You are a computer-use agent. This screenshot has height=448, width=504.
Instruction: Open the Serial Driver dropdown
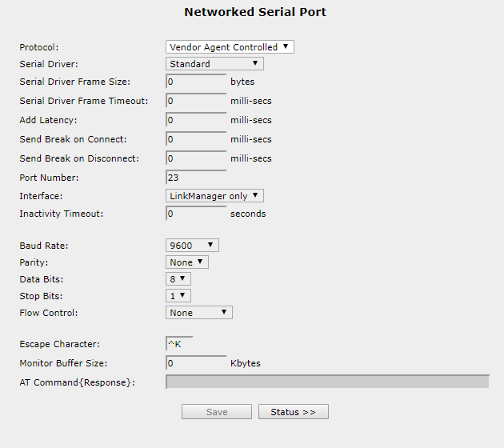click(214, 64)
